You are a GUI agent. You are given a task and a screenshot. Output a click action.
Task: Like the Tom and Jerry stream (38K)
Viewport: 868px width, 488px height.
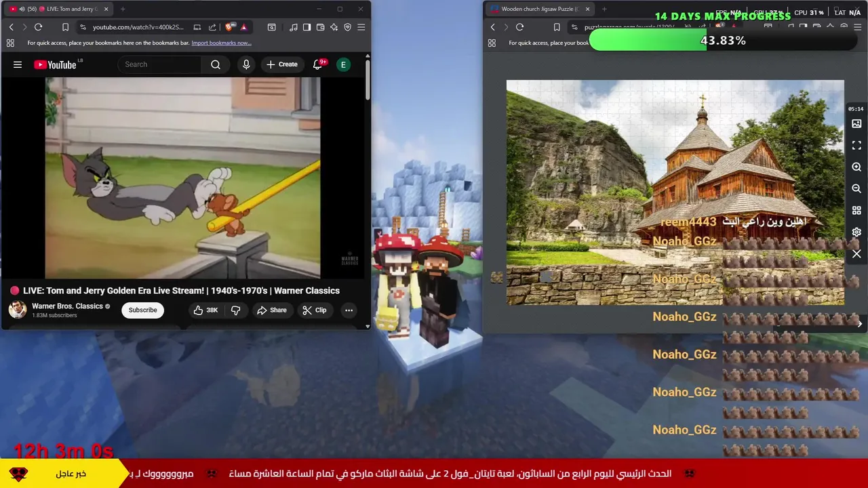pos(205,310)
